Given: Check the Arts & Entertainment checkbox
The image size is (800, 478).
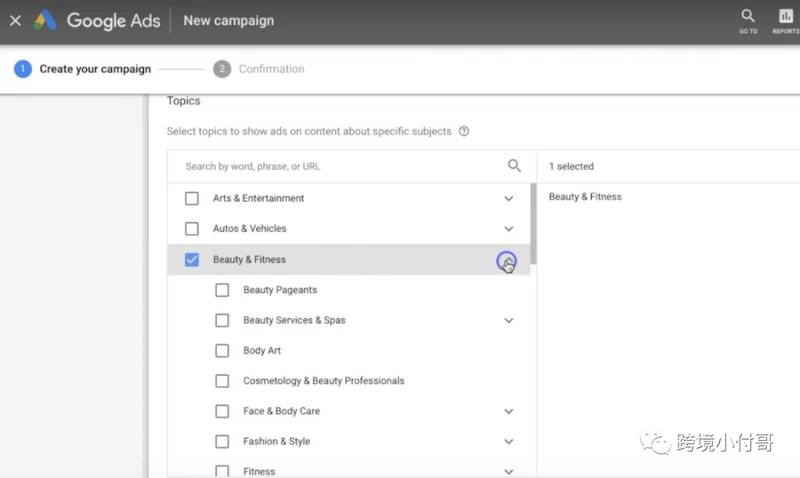Looking at the screenshot, I should tap(192, 198).
